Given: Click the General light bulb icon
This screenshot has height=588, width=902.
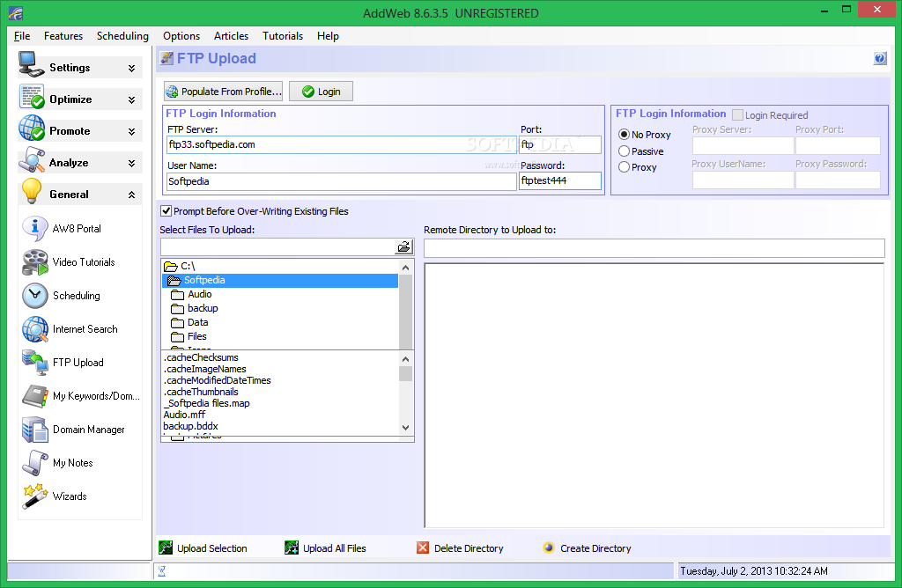Looking at the screenshot, I should (x=32, y=191).
